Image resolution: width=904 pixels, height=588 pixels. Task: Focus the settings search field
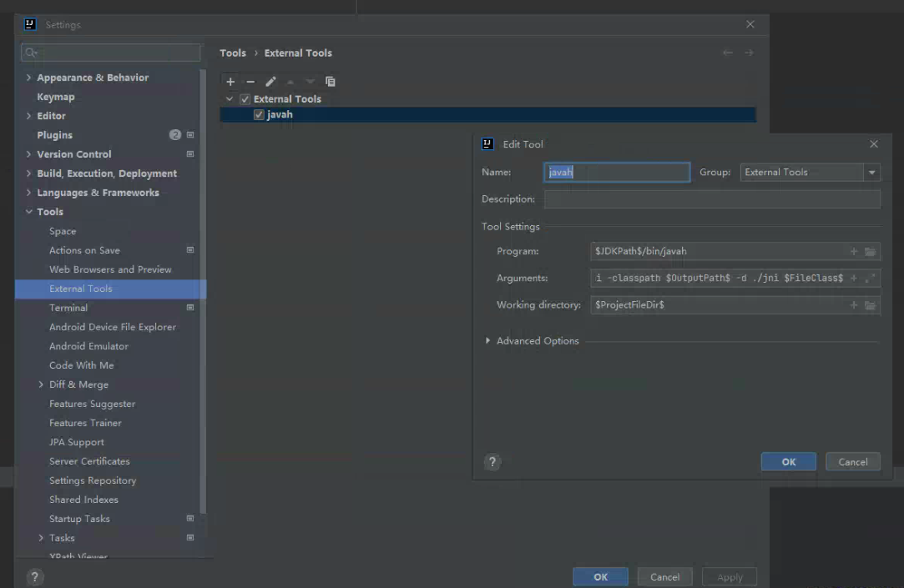[x=111, y=53]
